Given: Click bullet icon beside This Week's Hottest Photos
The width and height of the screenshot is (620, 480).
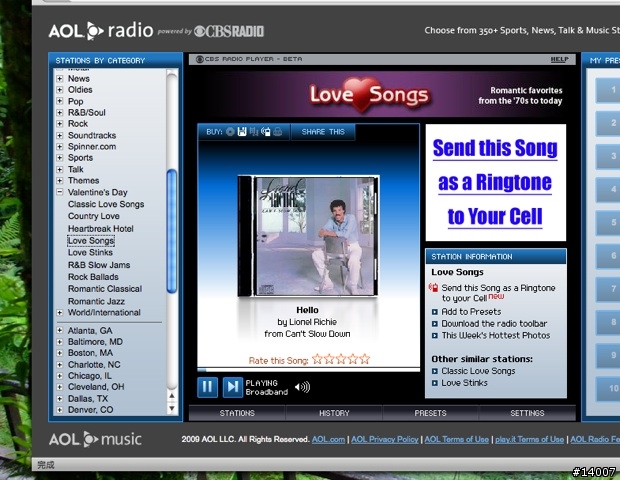Looking at the screenshot, I should (435, 336).
